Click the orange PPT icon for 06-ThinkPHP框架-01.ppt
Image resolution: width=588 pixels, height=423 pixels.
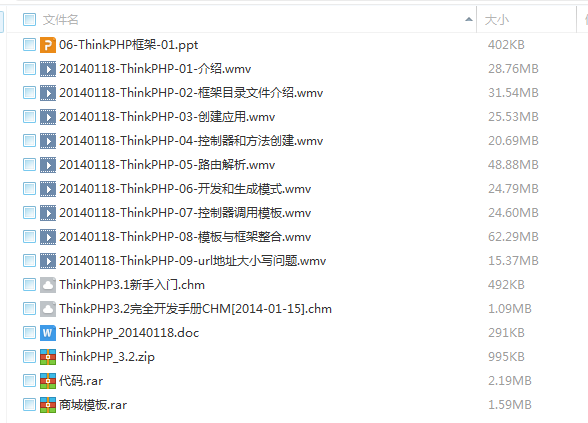[x=48, y=45]
